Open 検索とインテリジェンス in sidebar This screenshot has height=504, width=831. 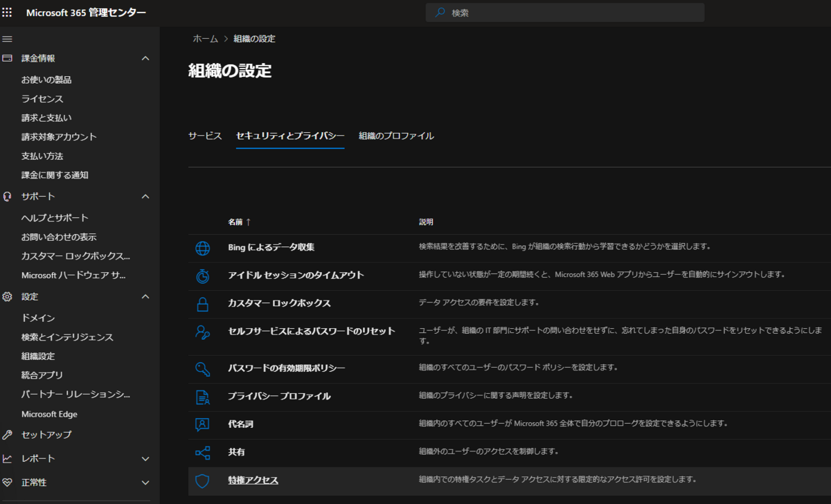pyautogui.click(x=67, y=337)
